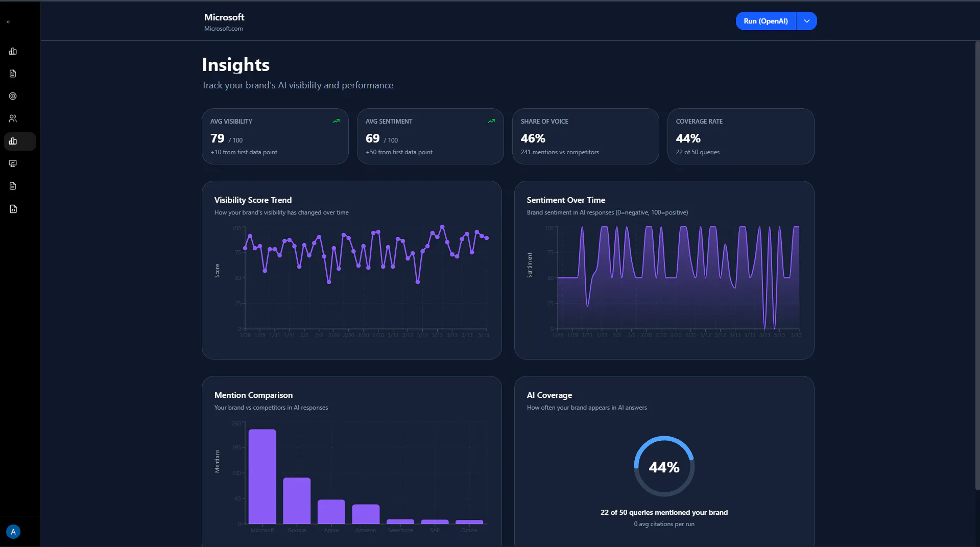This screenshot has height=547, width=980.
Task: Click the Insights page title
Action: coord(235,65)
